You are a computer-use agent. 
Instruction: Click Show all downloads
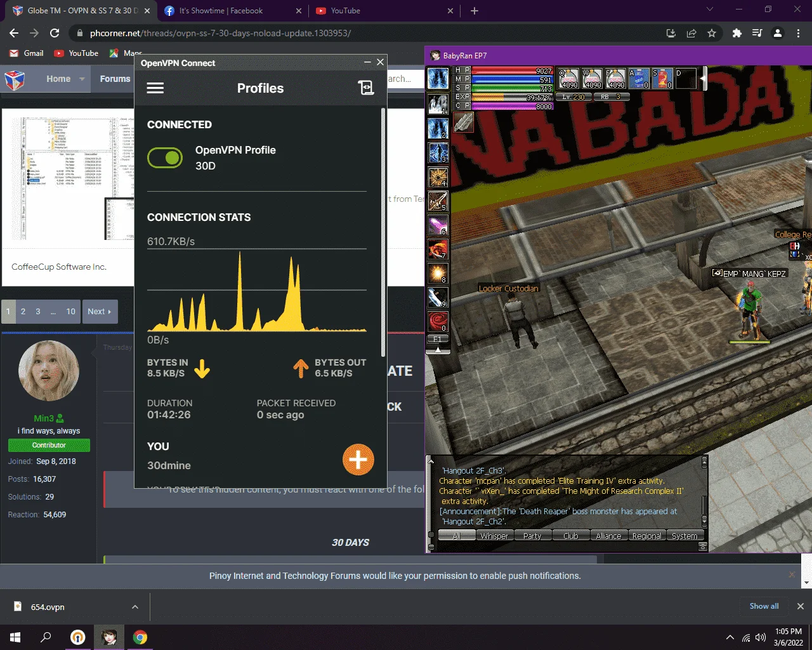coord(764,606)
